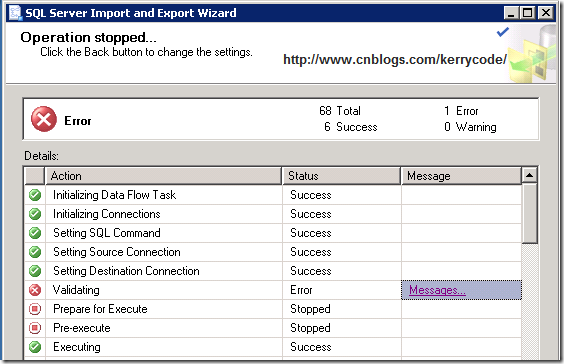
Task: Click the Message column header
Action: (461, 176)
